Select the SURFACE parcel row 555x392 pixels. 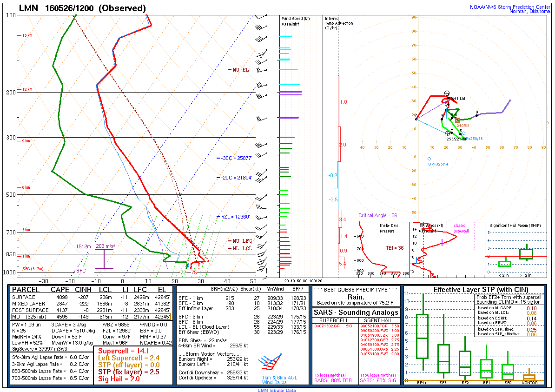tap(91, 298)
